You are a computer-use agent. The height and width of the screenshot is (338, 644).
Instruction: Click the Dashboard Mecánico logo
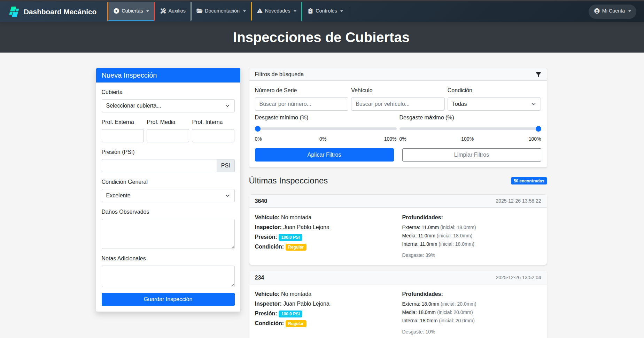(53, 11)
